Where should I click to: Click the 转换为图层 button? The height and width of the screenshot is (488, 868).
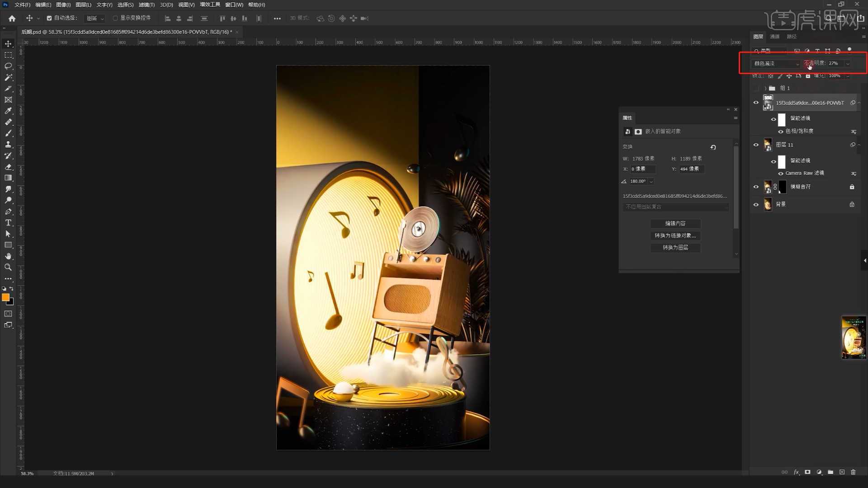[675, 248]
